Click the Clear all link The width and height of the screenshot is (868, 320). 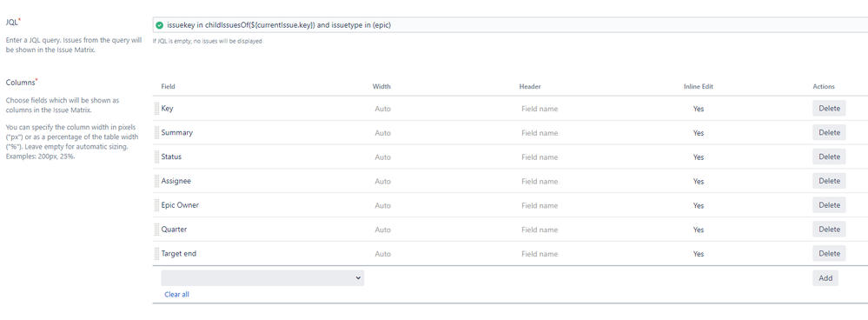click(x=176, y=295)
